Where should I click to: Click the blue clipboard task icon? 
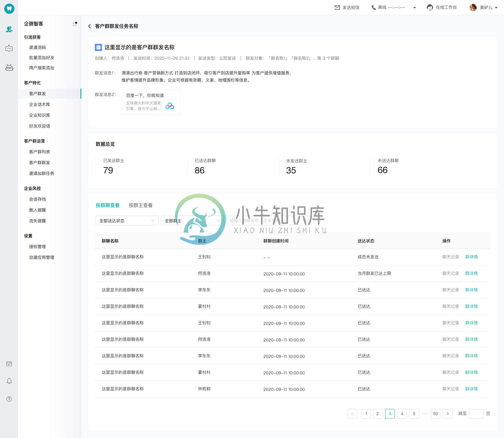[x=98, y=47]
